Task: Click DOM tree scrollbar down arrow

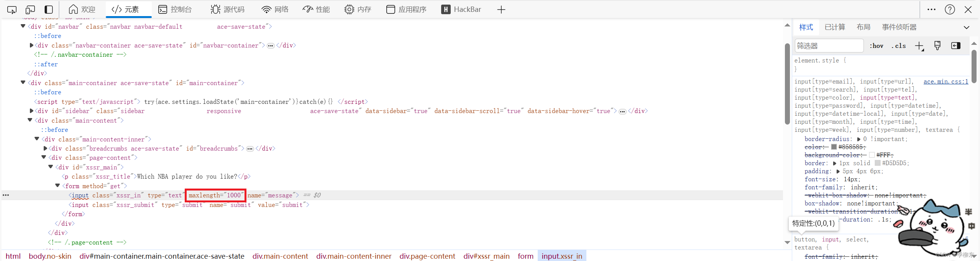Action: pos(787,242)
